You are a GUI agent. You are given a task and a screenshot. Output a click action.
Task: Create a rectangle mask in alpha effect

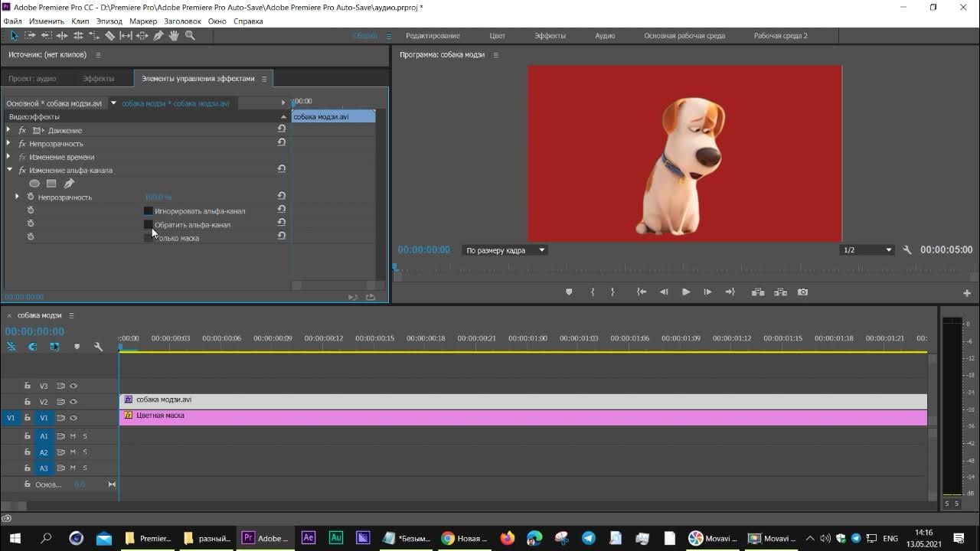51,184
